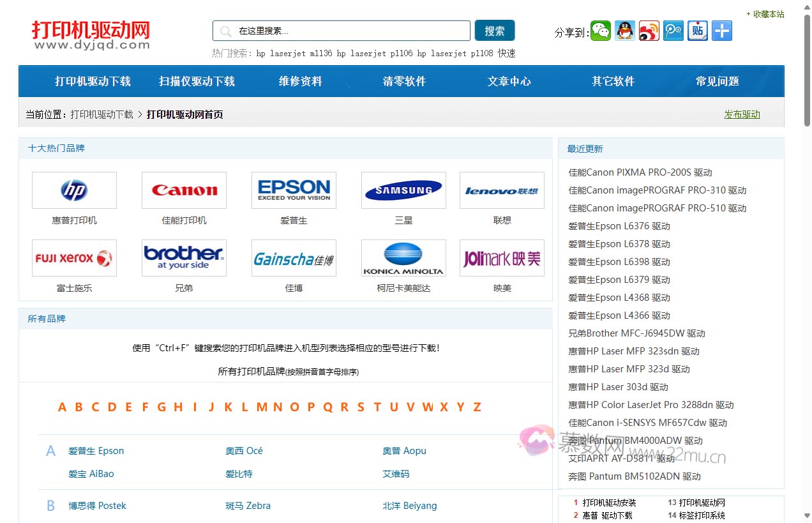Jump to letter M in alphabet index

click(262, 407)
